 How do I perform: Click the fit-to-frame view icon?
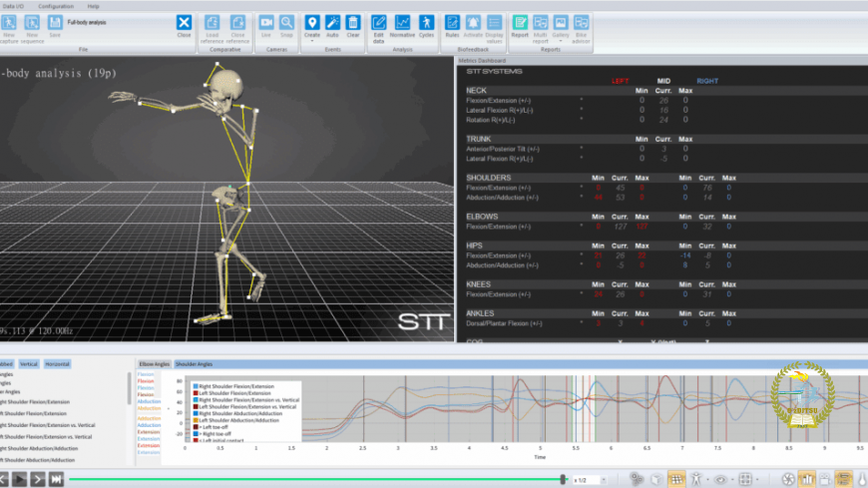point(745,479)
